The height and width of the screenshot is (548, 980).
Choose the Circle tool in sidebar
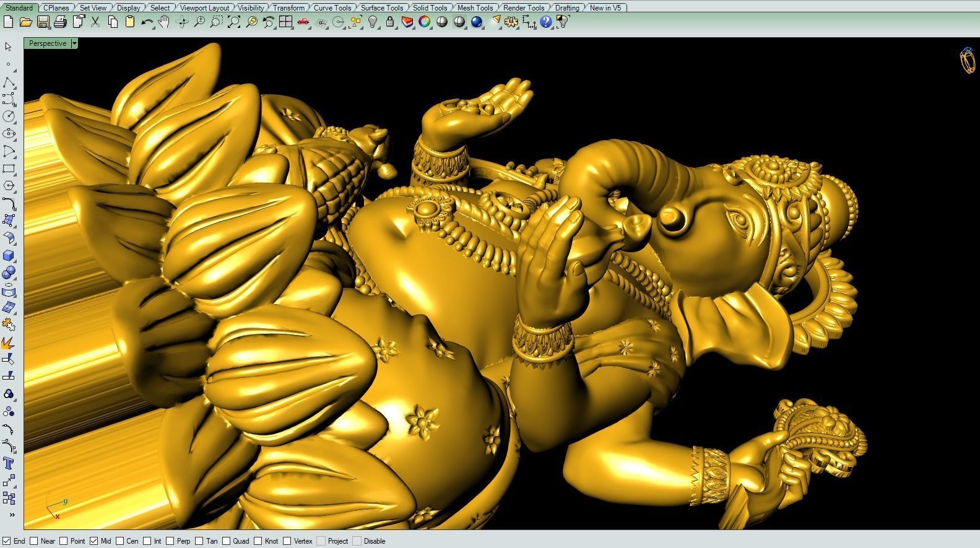point(9,116)
